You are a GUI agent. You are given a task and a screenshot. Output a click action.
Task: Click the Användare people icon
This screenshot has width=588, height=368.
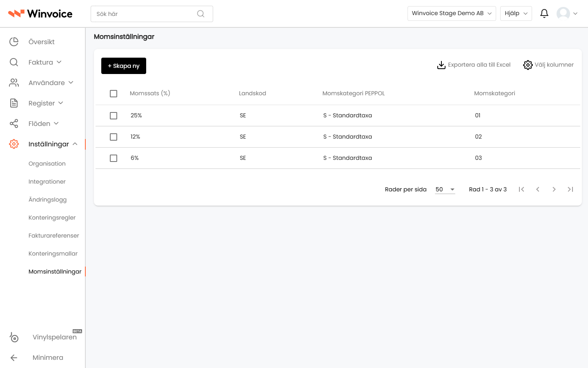pos(14,83)
